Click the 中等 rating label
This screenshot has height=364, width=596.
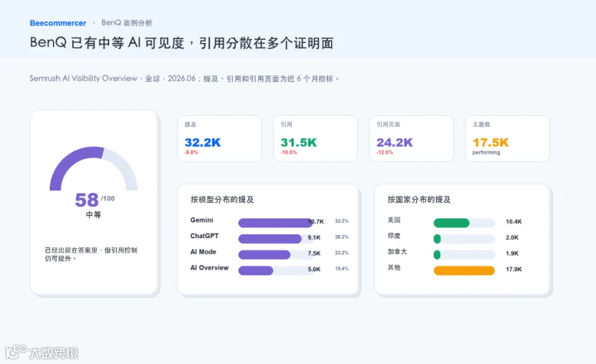pos(93,214)
